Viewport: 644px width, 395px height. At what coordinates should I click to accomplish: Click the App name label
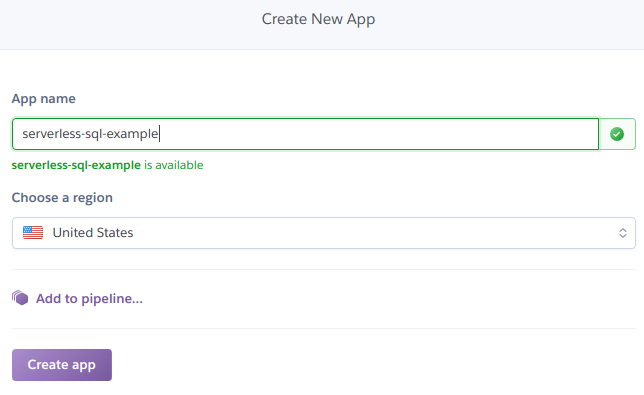coord(44,99)
